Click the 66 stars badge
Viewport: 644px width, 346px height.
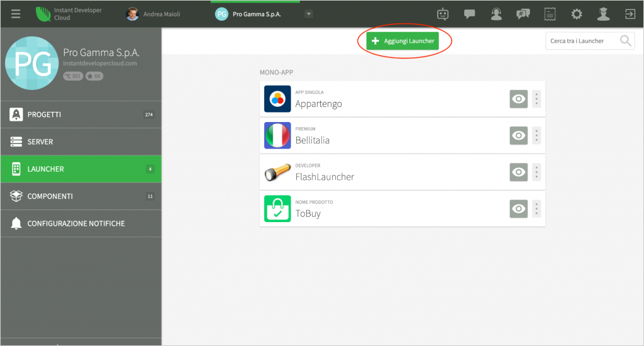click(94, 76)
